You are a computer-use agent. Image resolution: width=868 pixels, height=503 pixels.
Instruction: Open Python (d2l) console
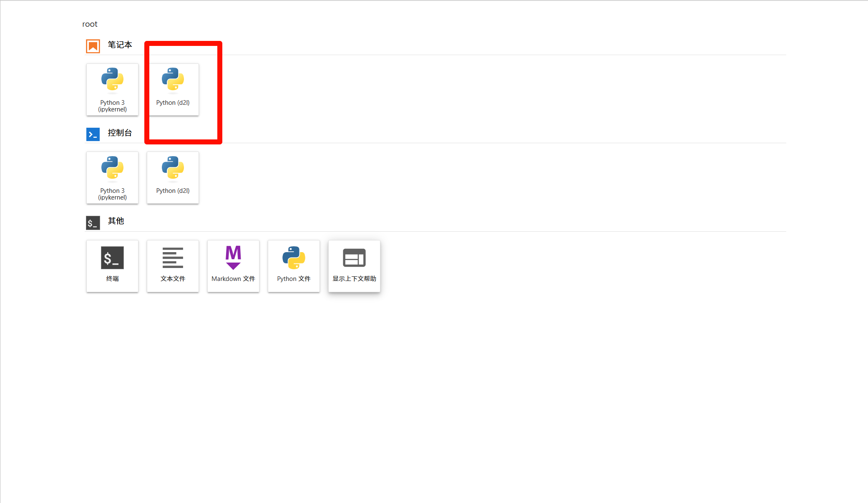pos(173,177)
